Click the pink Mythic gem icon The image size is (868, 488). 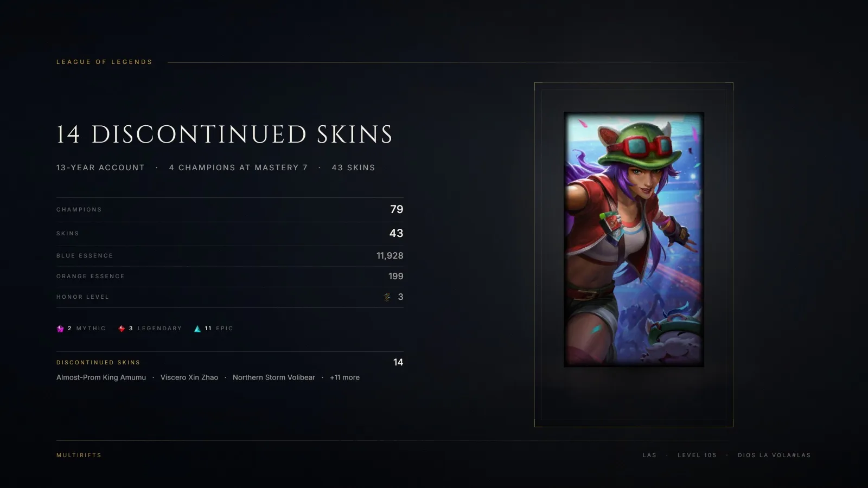coord(60,329)
